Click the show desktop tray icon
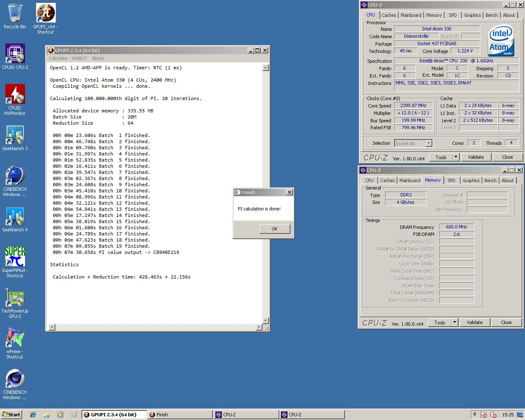The height and width of the screenshot is (420, 525). click(x=520, y=415)
